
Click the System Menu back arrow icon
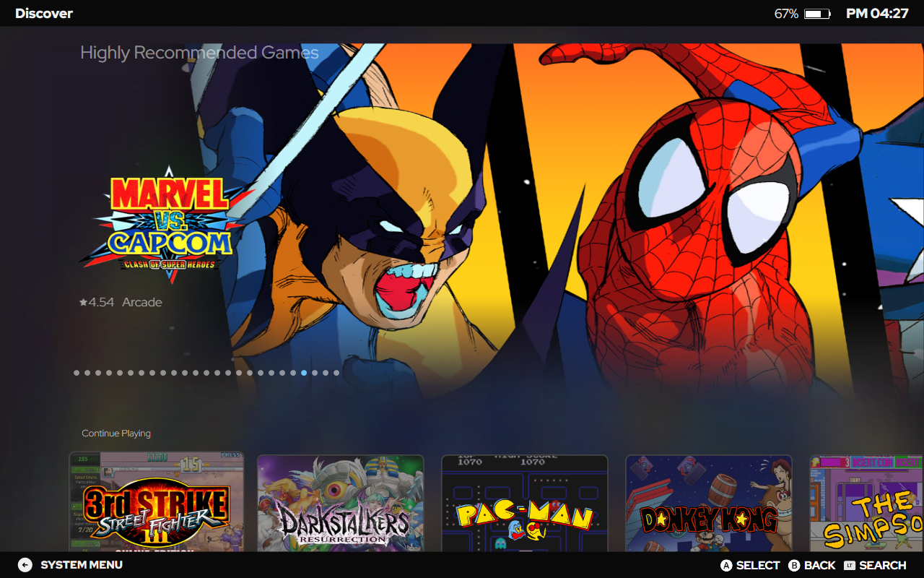(25, 565)
